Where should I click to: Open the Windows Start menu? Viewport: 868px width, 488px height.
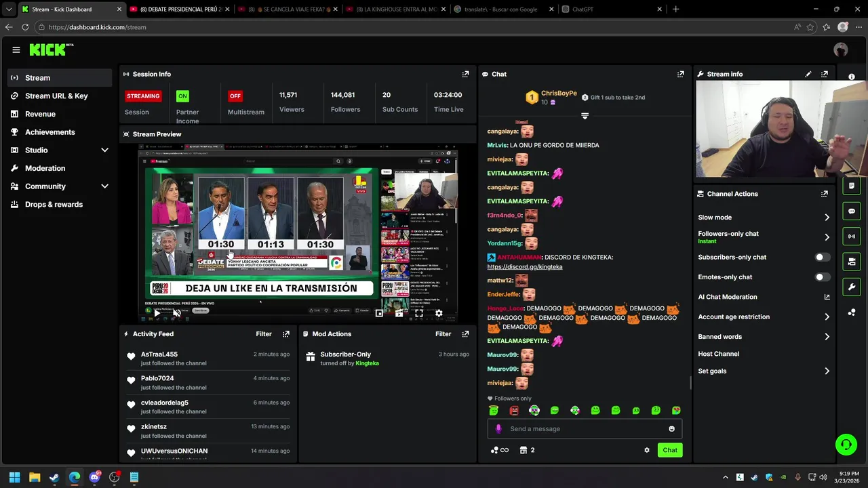coord(14,477)
